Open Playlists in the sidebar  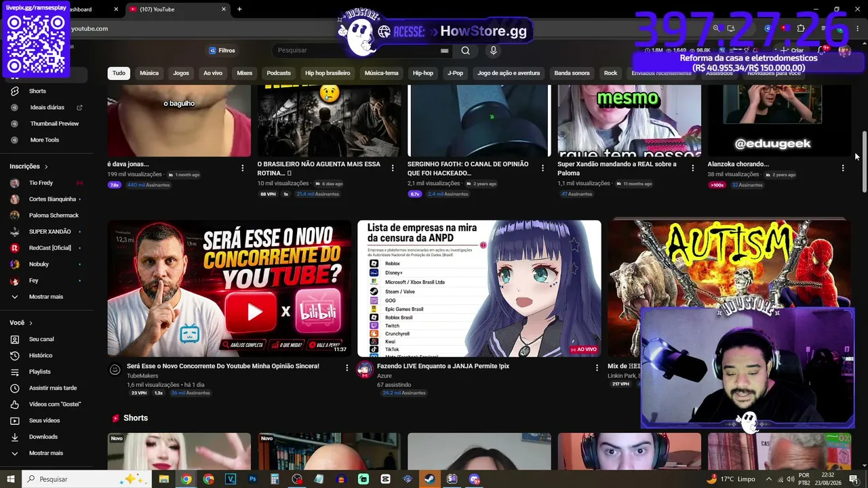coord(40,371)
